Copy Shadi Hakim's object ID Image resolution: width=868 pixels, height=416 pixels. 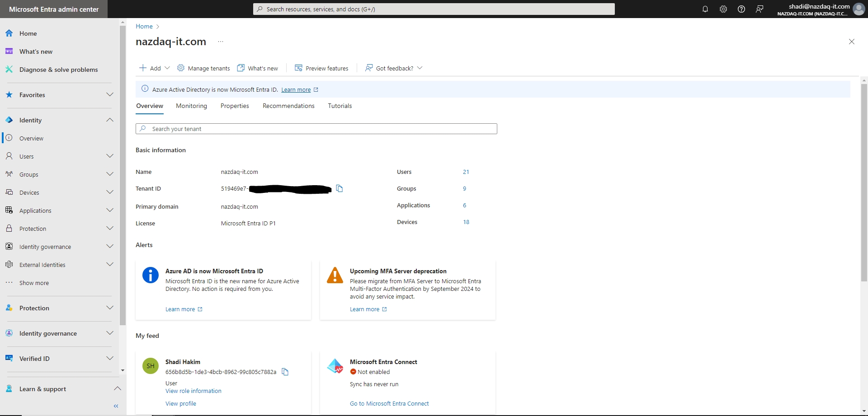(x=285, y=372)
